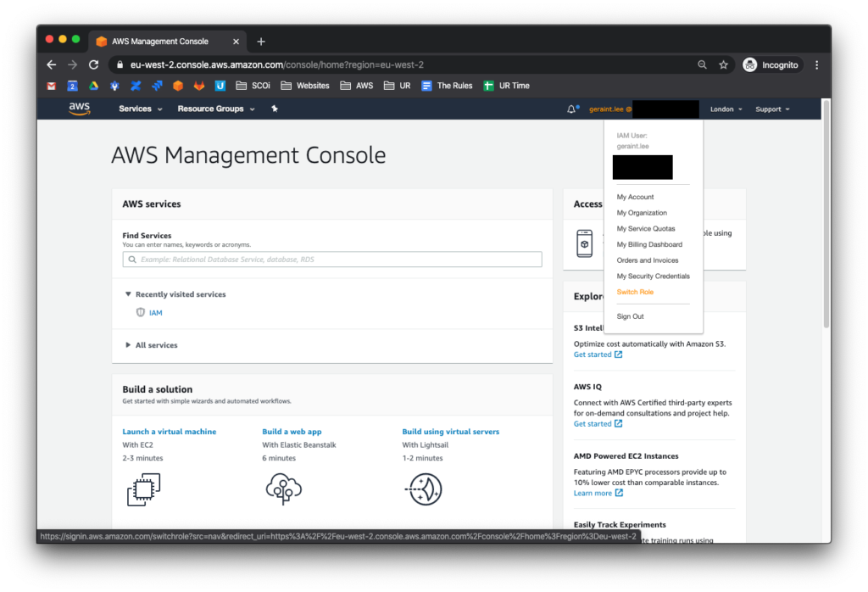868x592 pixels.
Task: Click the pin shortcuts icon in navbar
Action: tap(275, 109)
